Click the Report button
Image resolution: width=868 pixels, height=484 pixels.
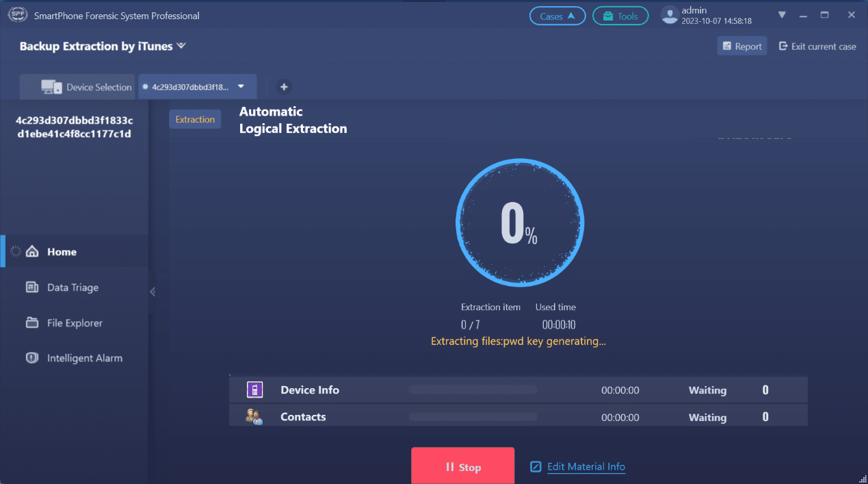[742, 47]
